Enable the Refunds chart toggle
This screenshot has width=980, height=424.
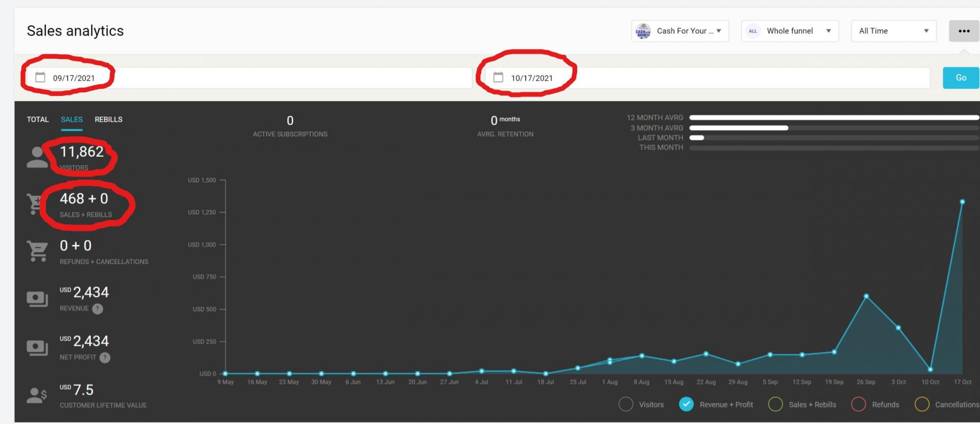tap(859, 405)
